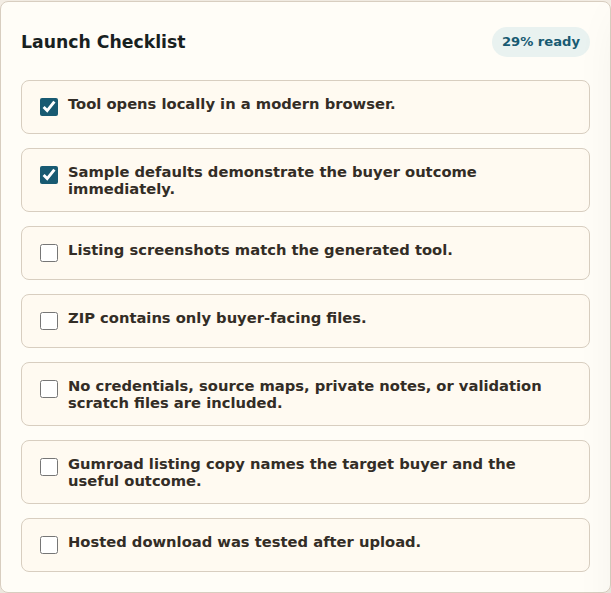
Task: Click the 'Sample defaults demonstrate the buyer outcome' text
Action: (272, 172)
